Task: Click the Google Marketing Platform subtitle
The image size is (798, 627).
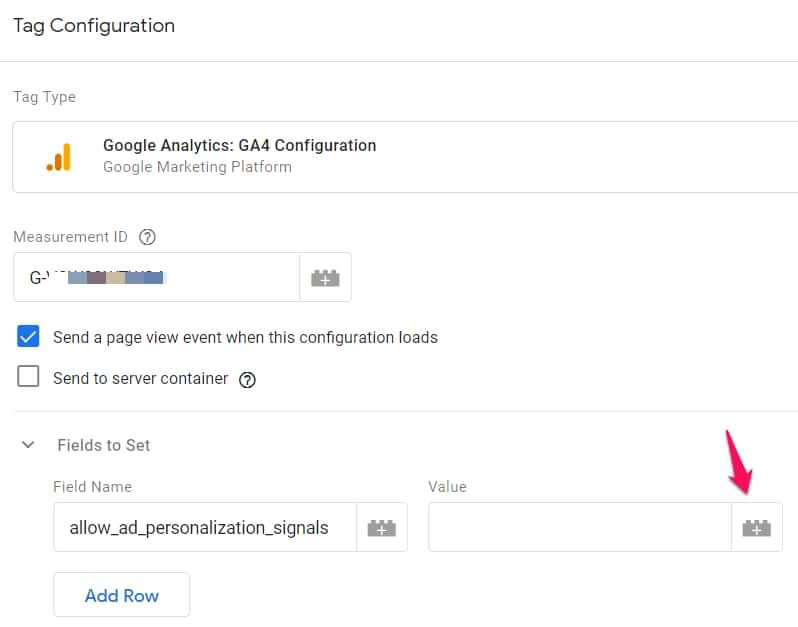Action: coord(197,167)
